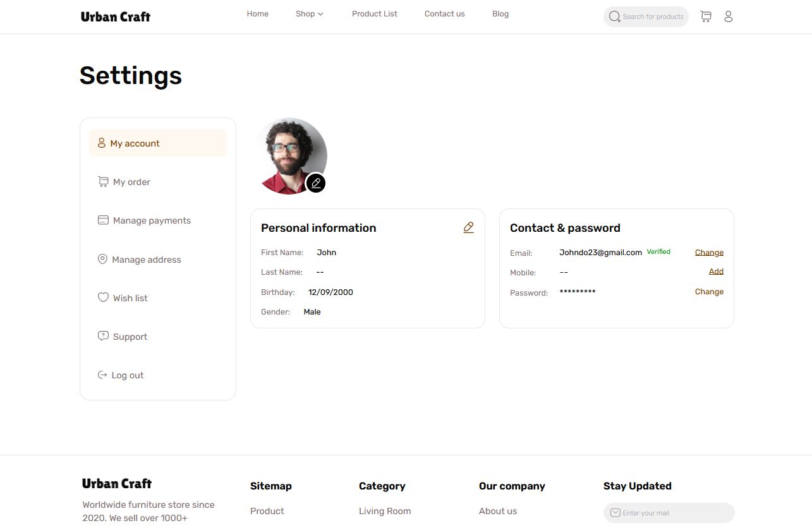812x528 pixels.
Task: Add a mobile number
Action: coord(716,272)
